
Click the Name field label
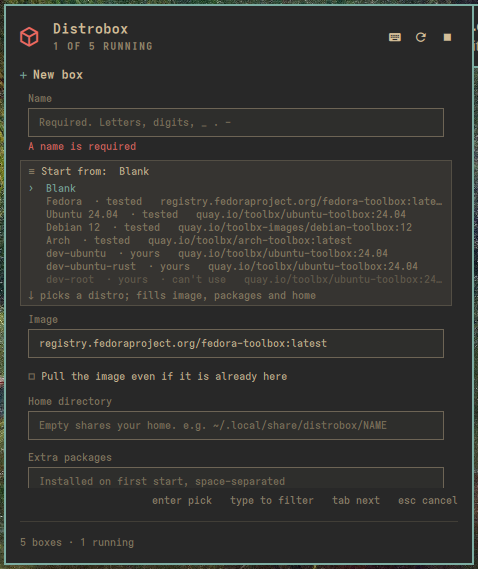(40, 98)
